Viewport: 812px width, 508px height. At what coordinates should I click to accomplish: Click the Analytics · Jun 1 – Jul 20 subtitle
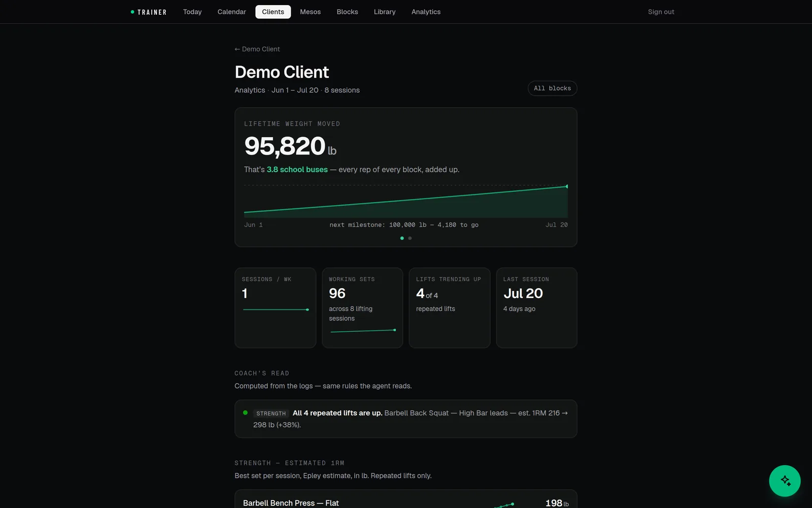point(297,90)
